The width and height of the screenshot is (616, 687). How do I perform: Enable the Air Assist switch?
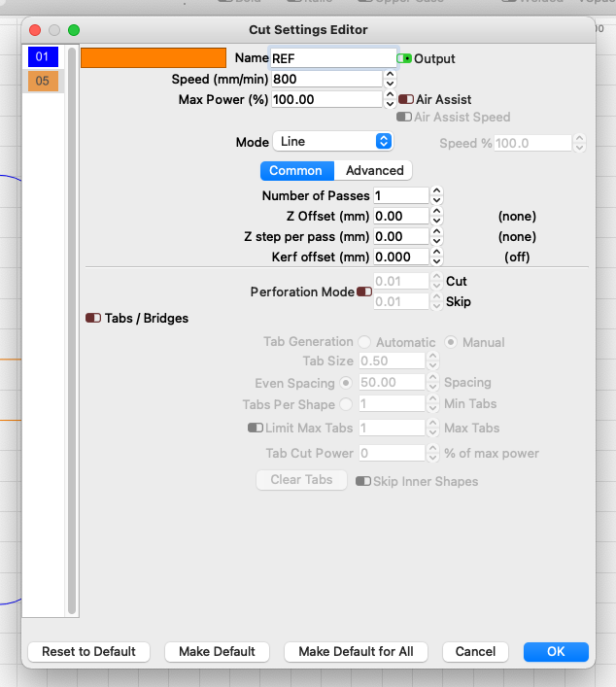pyautogui.click(x=406, y=99)
